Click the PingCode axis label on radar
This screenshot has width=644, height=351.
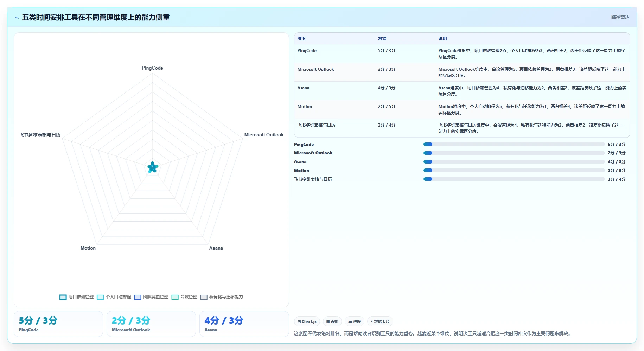152,68
